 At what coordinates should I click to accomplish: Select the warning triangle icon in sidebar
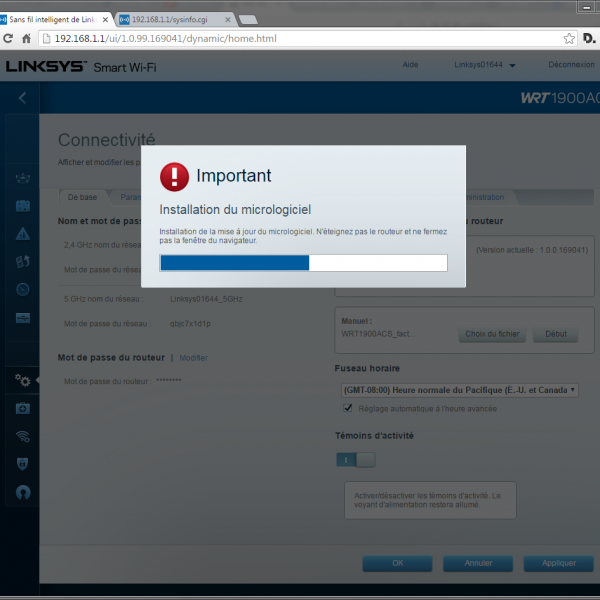point(22,234)
